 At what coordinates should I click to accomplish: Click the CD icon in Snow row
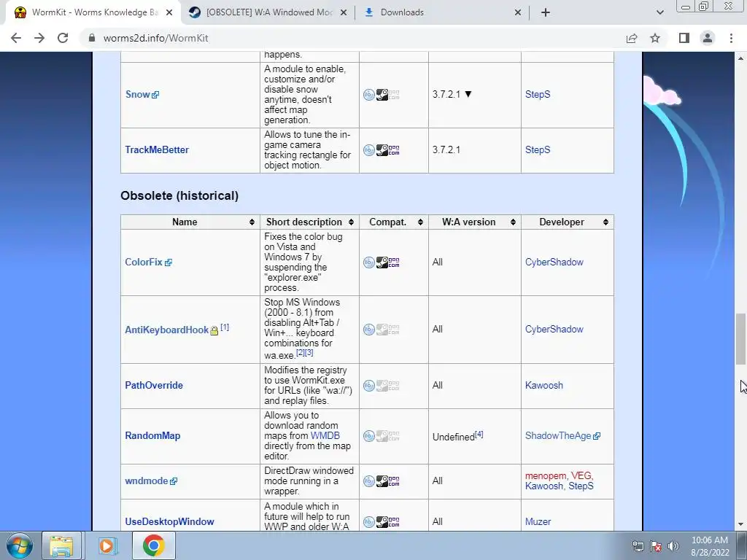(368, 95)
